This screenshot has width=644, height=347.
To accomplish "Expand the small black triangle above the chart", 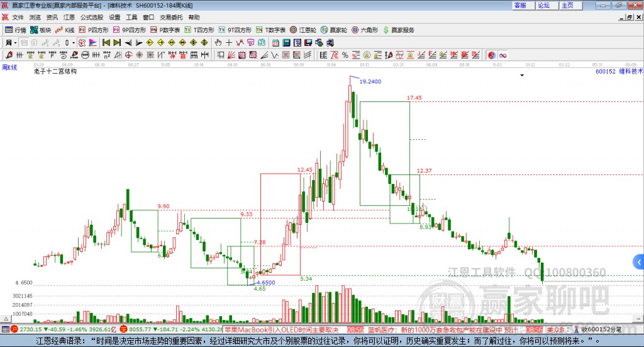I will pyautogui.click(x=522, y=75).
